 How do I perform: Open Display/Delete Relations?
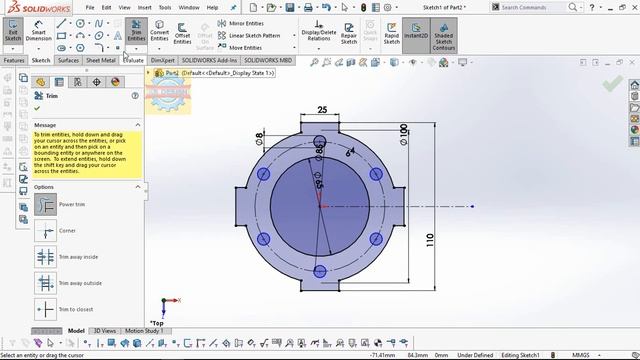click(x=319, y=31)
